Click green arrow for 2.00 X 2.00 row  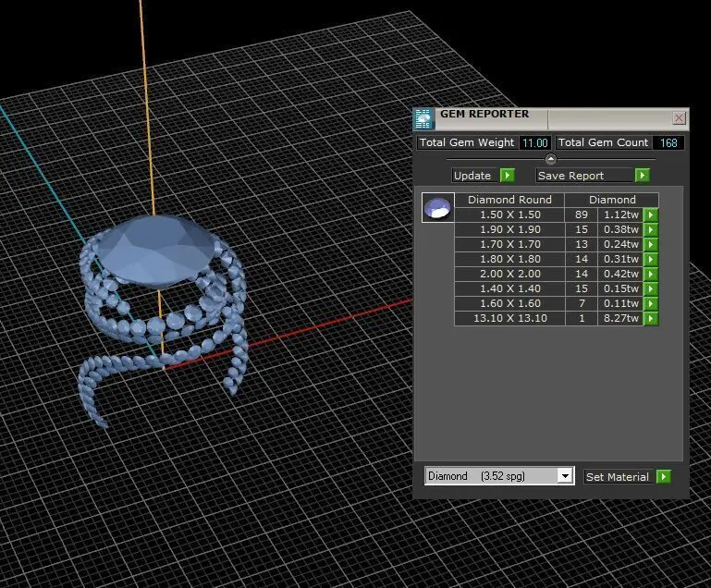click(651, 274)
